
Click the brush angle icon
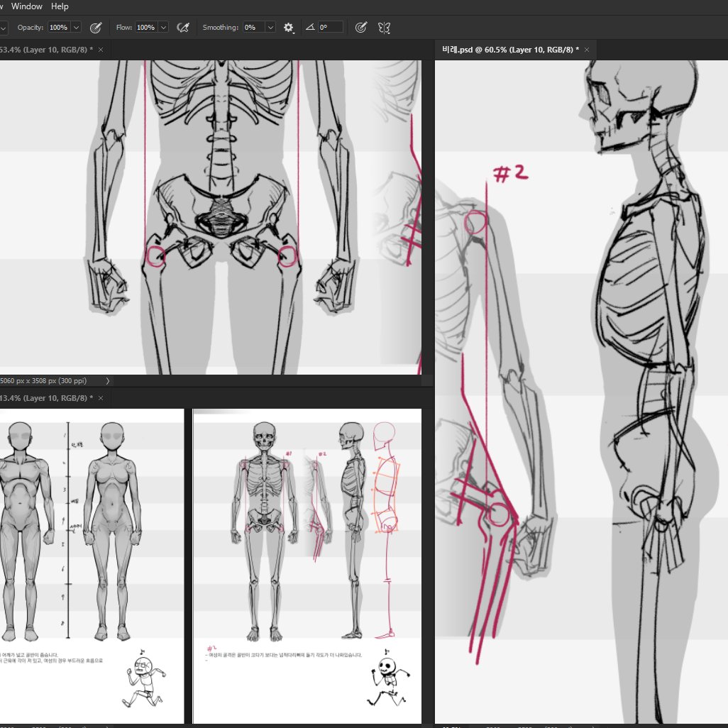tap(309, 28)
